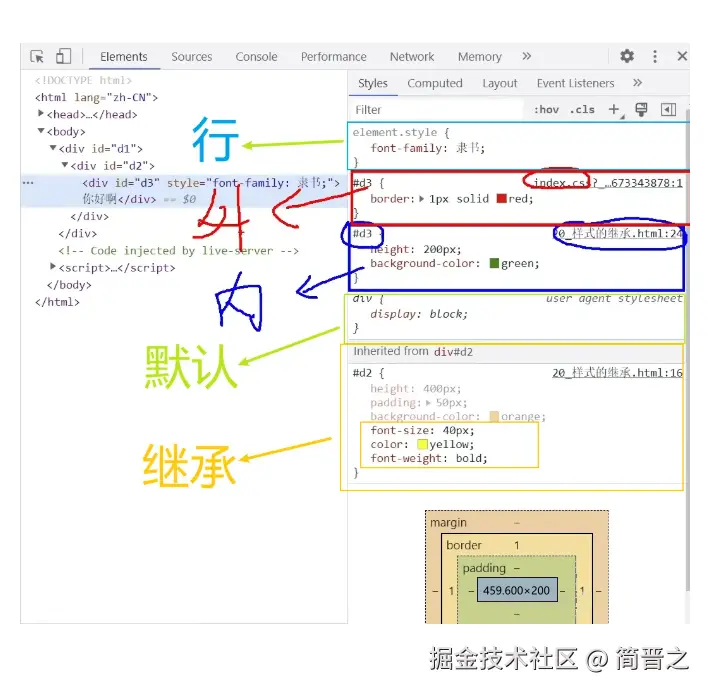Click the Styles pane vertical scrollbar

[687, 349]
